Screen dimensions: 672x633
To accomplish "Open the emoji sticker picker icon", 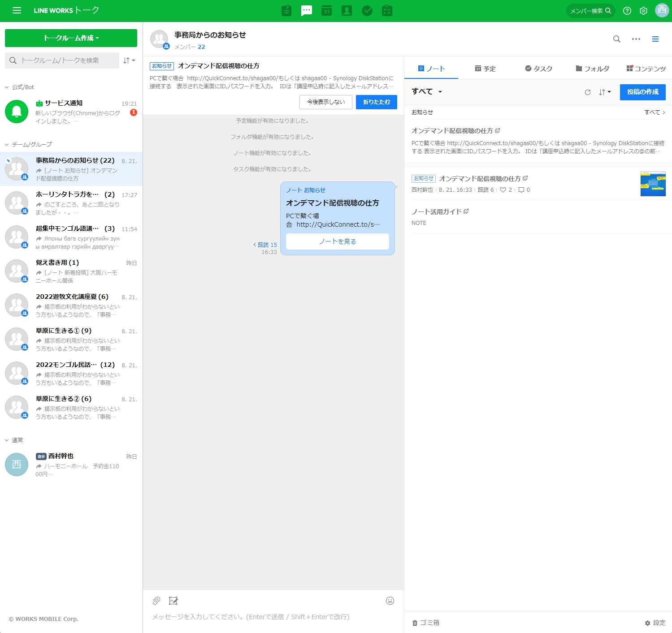I will (x=390, y=601).
